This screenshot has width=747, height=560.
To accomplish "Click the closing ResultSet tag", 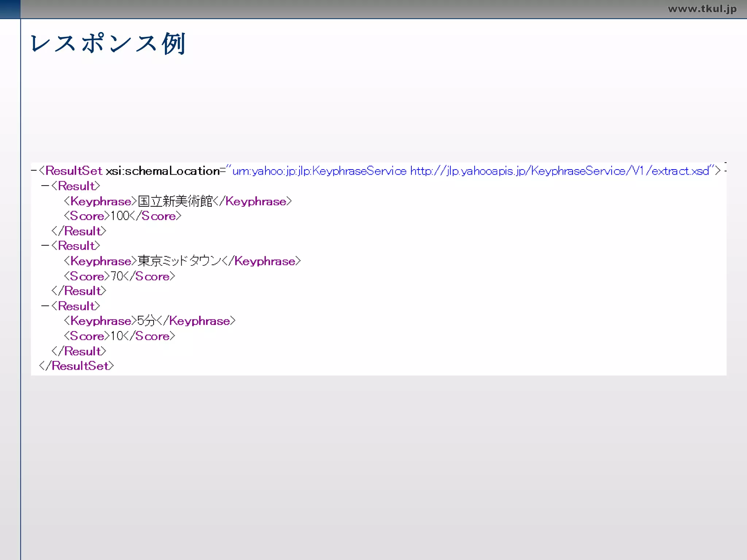I will point(77,366).
